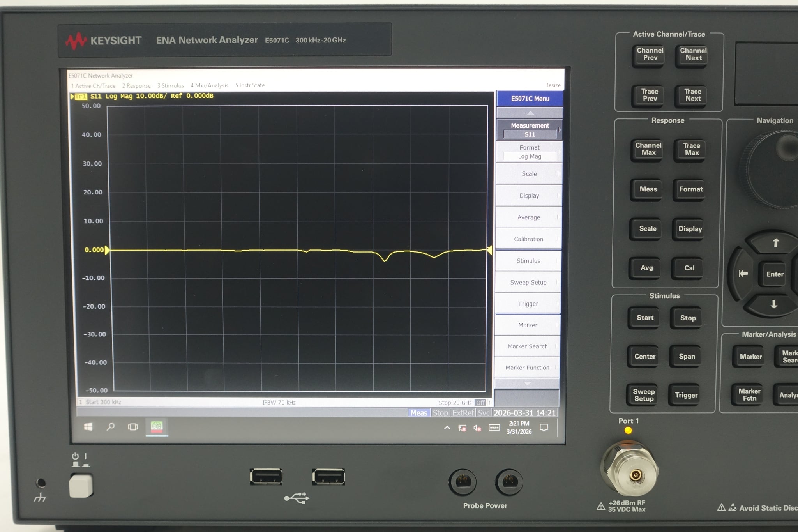Viewport: 798px width, 532px height.
Task: Open the 3 Stimulus menu
Action: pyautogui.click(x=171, y=85)
